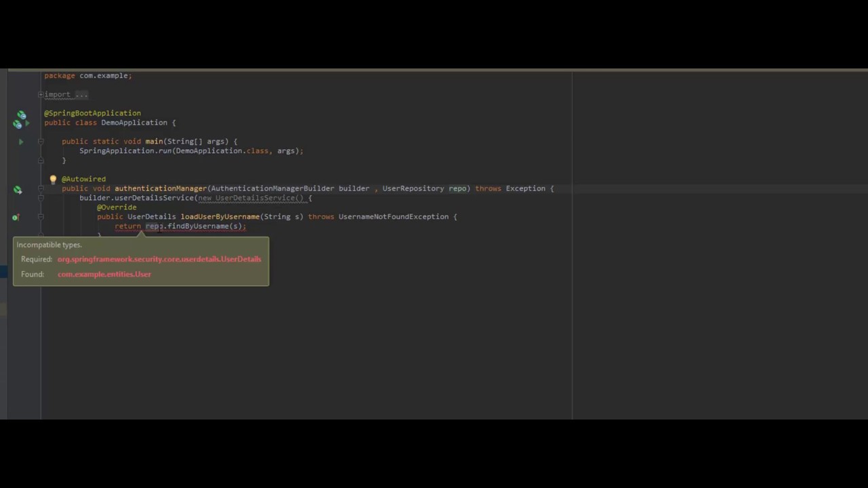Click SpringApplication.run call

pyautogui.click(x=125, y=151)
